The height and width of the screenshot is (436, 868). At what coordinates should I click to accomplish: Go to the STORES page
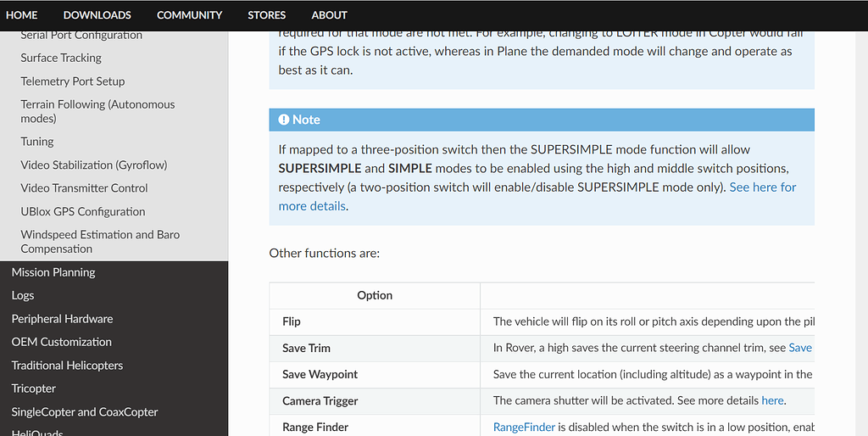pyautogui.click(x=266, y=15)
